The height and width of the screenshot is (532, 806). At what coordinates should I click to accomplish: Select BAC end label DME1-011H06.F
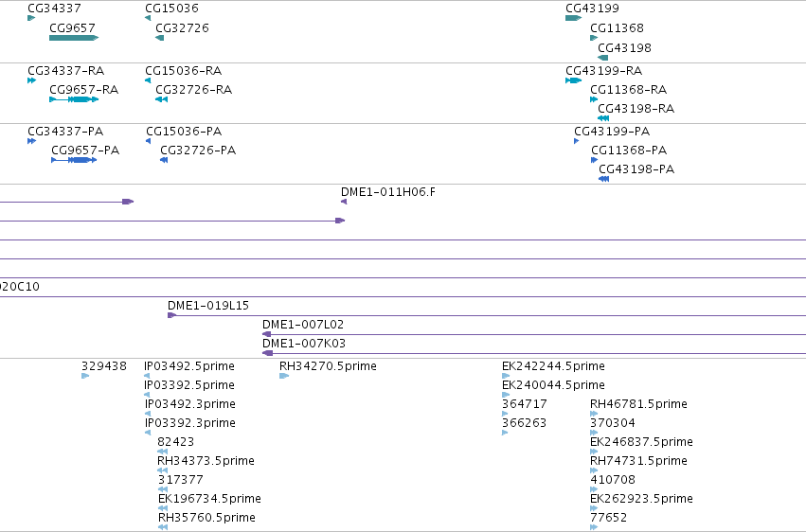coord(388,192)
